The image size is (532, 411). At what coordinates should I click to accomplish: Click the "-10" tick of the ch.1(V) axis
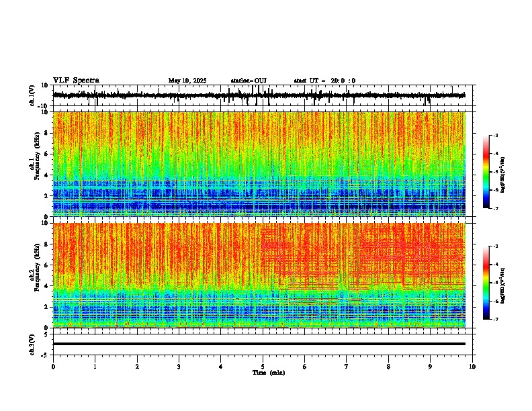tap(44, 106)
